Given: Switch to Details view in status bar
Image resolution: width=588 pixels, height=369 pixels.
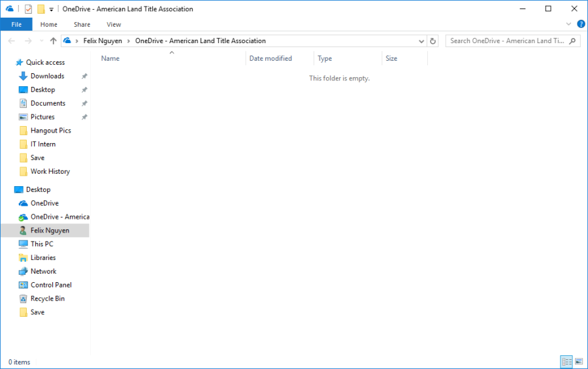Looking at the screenshot, I should point(566,362).
